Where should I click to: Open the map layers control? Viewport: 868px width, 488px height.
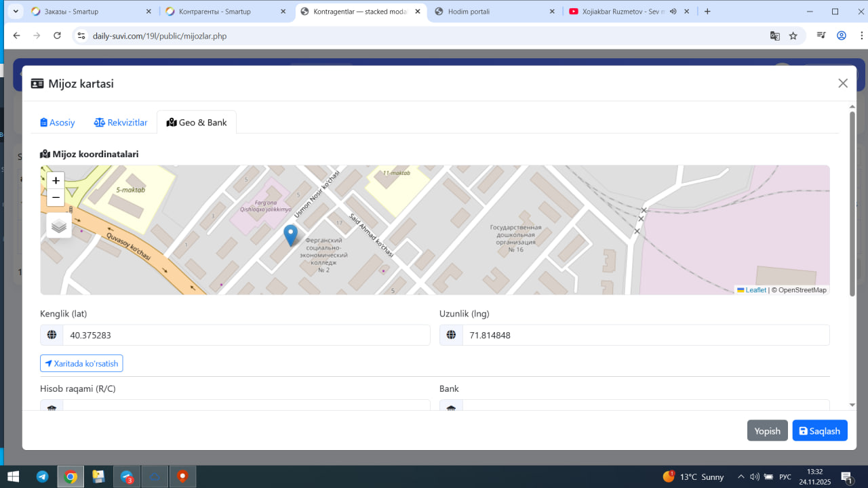pos(59,226)
